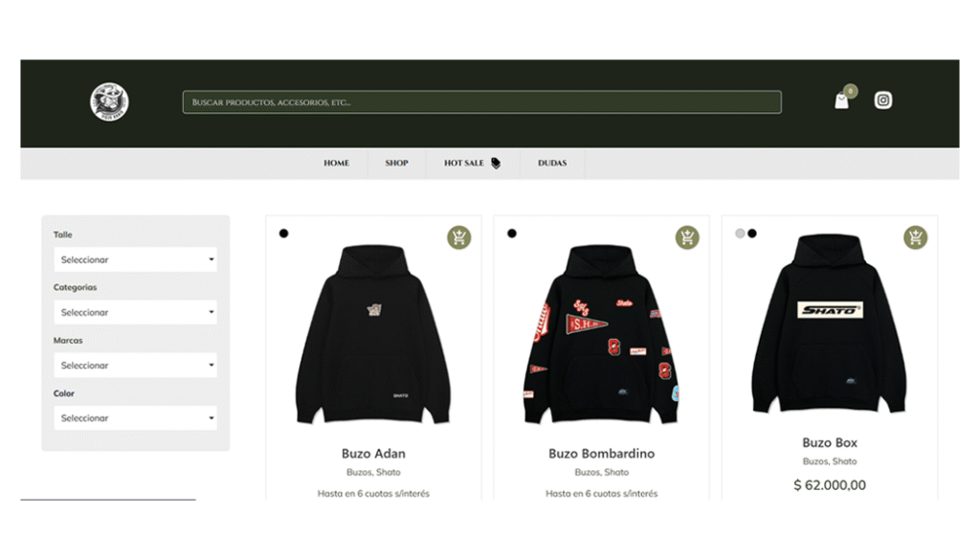Expand the Talle dropdown

pyautogui.click(x=135, y=259)
